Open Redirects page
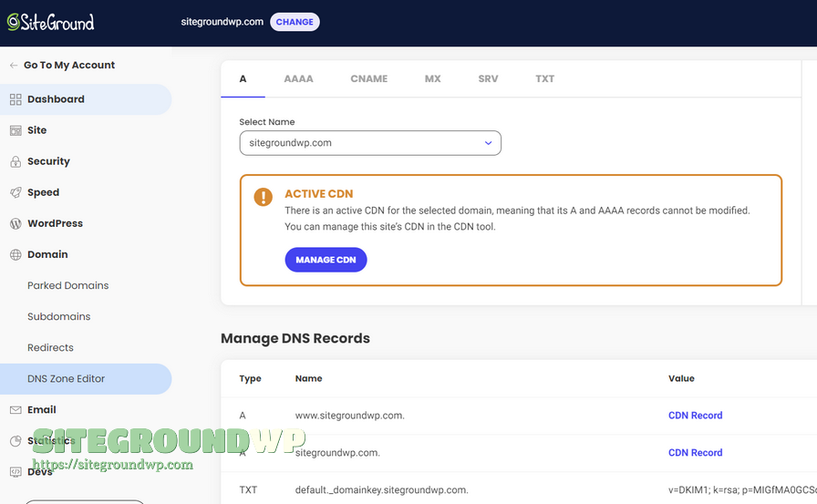 50,347
